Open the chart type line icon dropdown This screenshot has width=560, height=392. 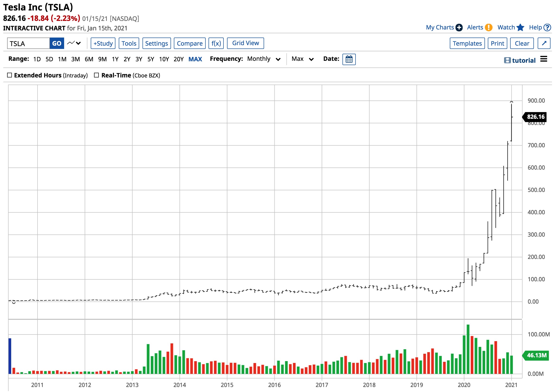click(x=74, y=43)
